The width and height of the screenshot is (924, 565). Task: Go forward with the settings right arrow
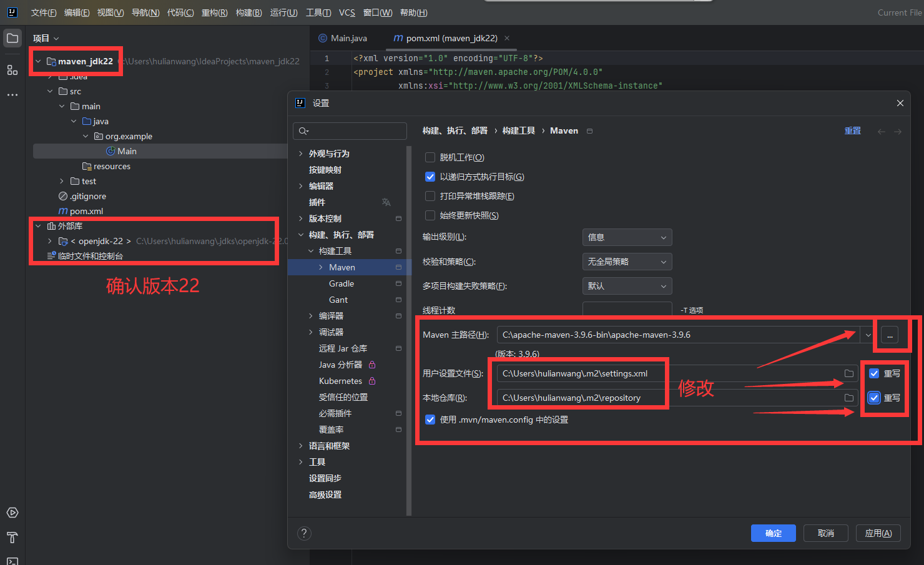coord(898,131)
